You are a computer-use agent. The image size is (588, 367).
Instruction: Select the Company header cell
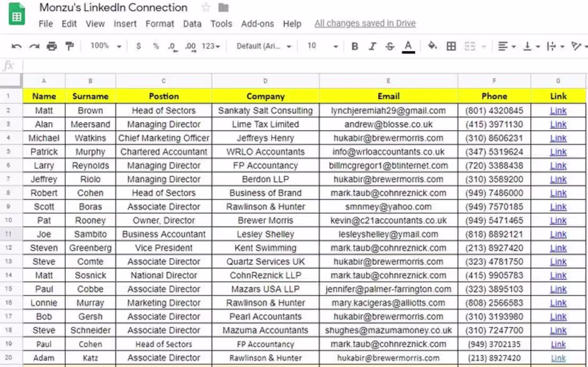(266, 96)
